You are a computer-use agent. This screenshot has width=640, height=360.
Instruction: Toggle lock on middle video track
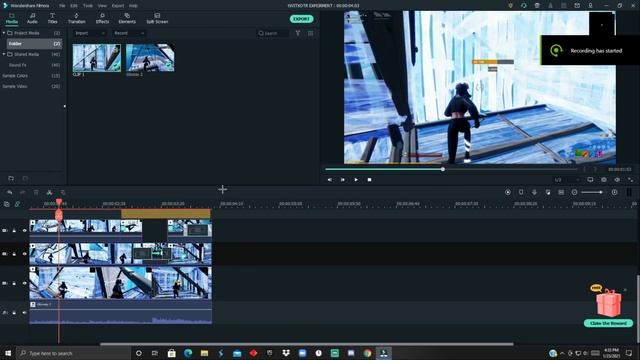[x=14, y=254]
